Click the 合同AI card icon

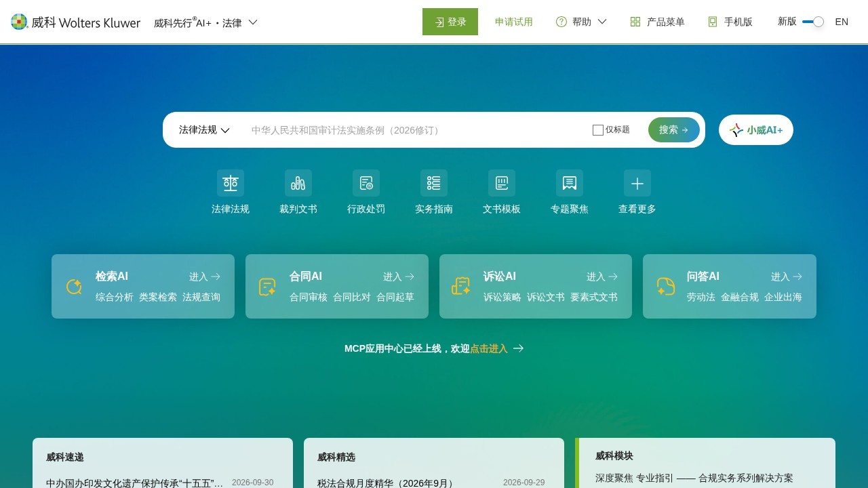267,287
